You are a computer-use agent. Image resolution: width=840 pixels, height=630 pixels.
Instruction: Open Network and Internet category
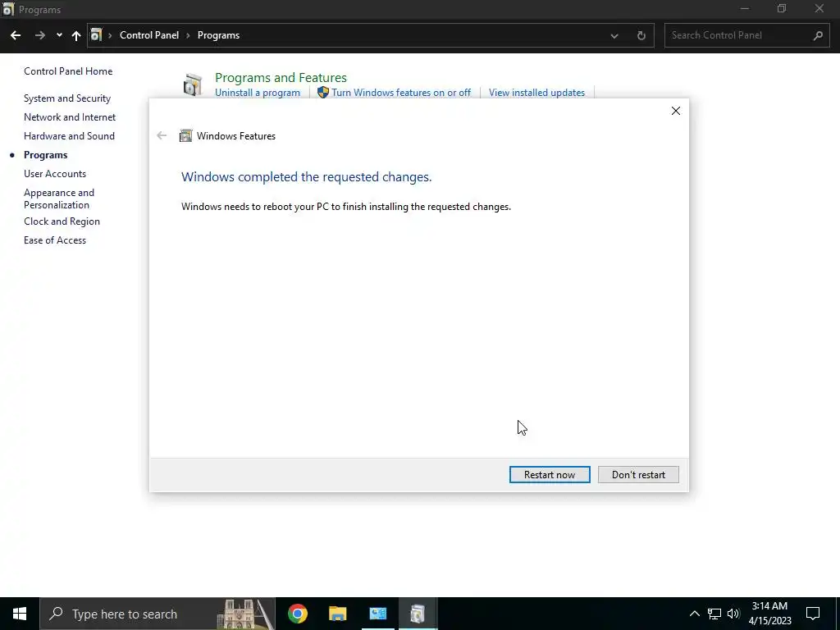(x=70, y=117)
